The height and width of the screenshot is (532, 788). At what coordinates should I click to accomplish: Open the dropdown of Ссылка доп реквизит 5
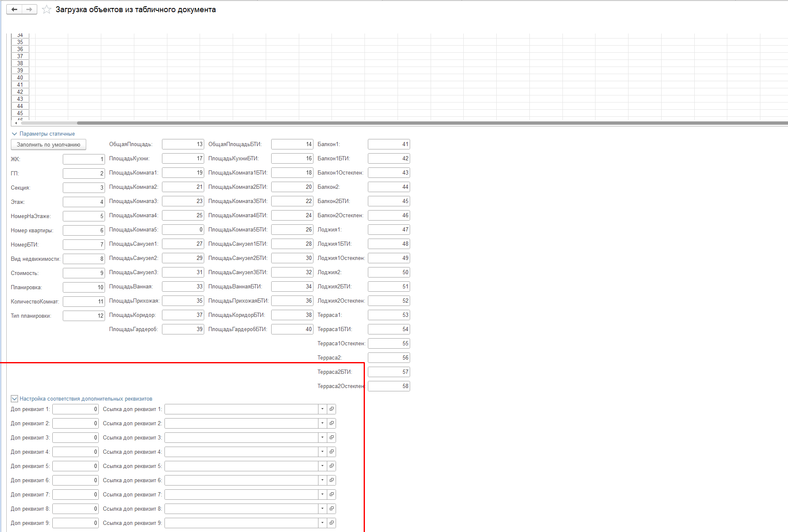coord(322,466)
